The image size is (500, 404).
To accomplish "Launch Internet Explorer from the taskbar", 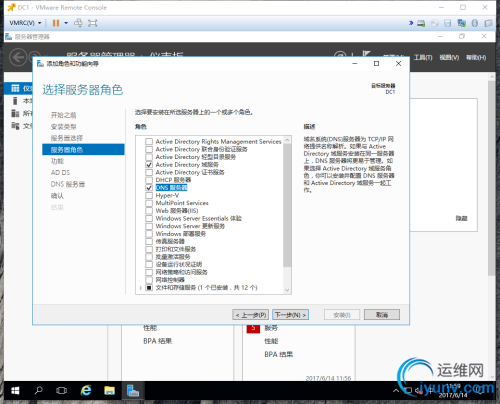I will [x=86, y=390].
